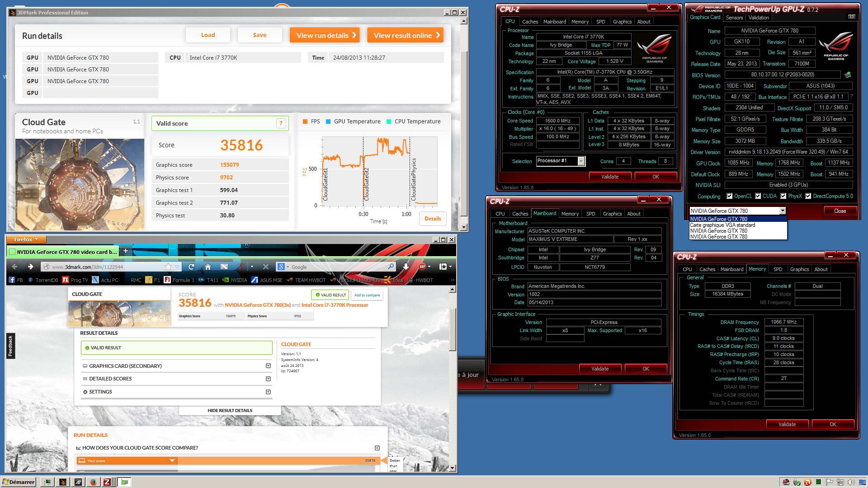Switch to the Sensors tab in GPU-Z
This screenshot has height=488, width=868.
click(734, 18)
